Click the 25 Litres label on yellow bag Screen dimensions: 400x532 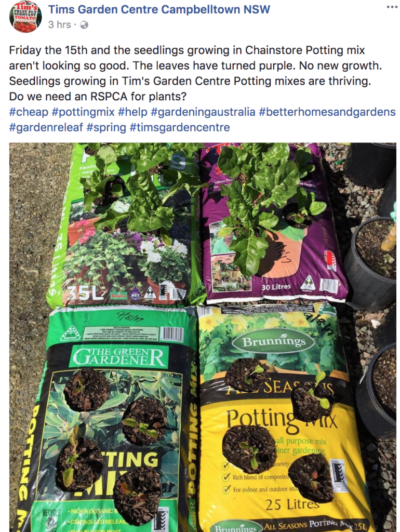coord(292,504)
